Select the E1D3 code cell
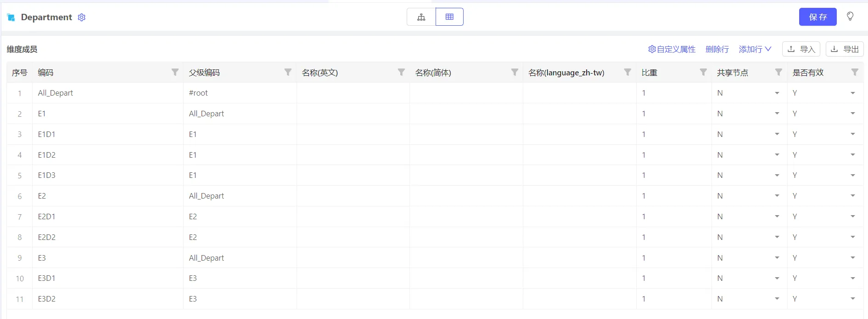The width and height of the screenshot is (868, 319). pos(108,175)
